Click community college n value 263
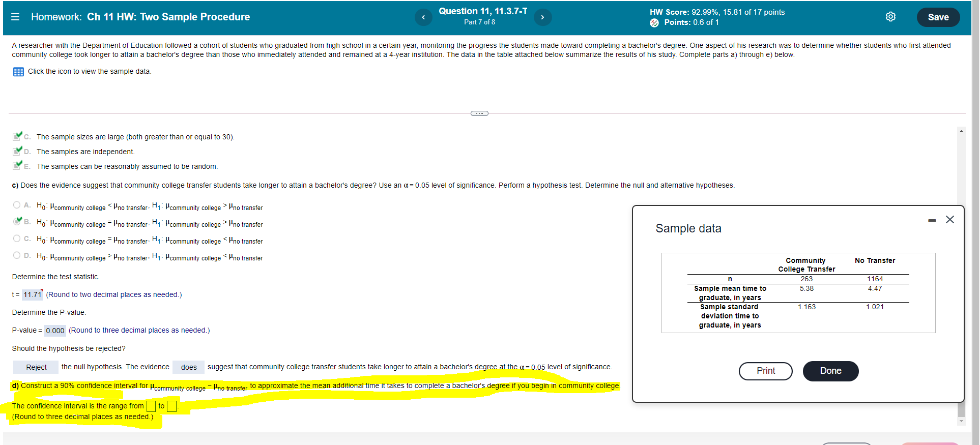 806,279
